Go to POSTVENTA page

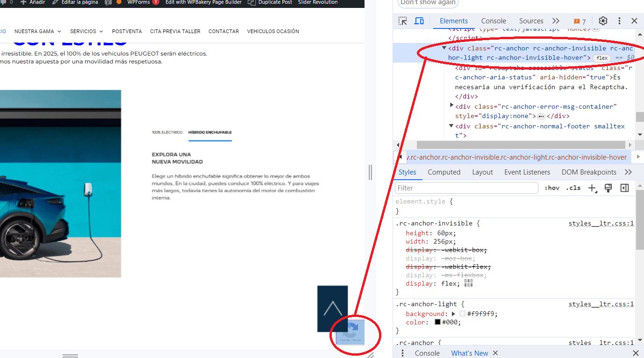127,31
